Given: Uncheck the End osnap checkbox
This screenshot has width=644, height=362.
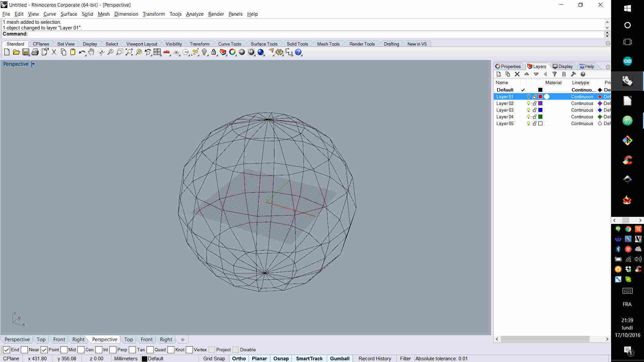Looking at the screenshot, I should [6, 350].
